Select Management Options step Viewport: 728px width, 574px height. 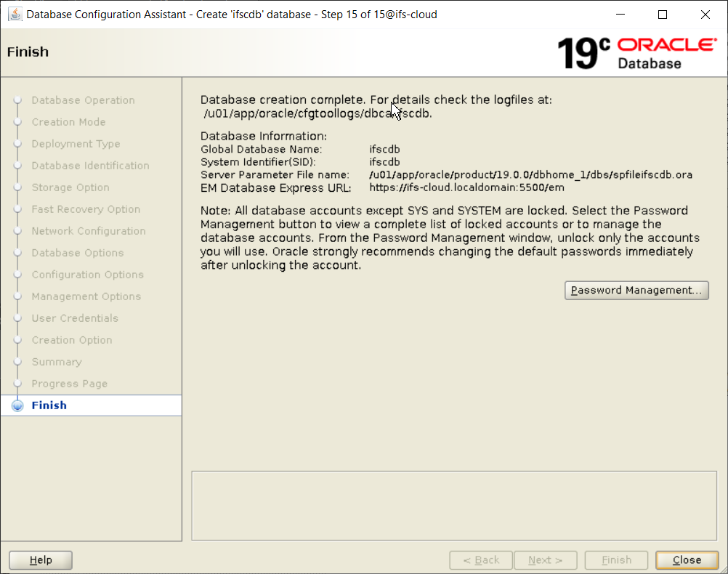(x=86, y=296)
